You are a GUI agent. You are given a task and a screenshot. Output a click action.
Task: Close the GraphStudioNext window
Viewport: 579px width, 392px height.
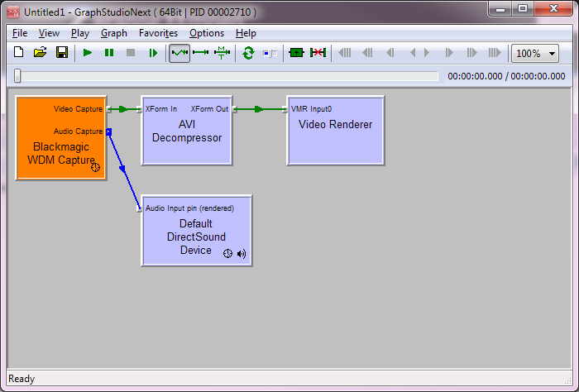(x=553, y=9)
